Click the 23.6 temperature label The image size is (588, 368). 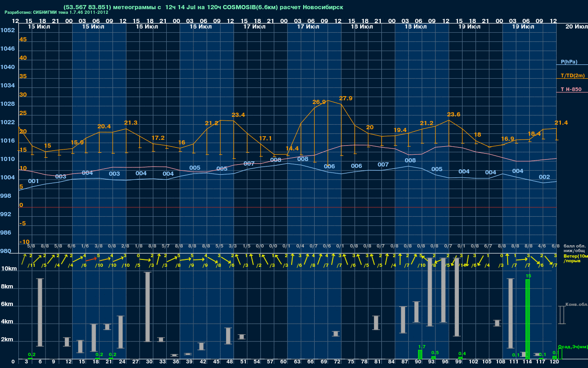click(453, 115)
